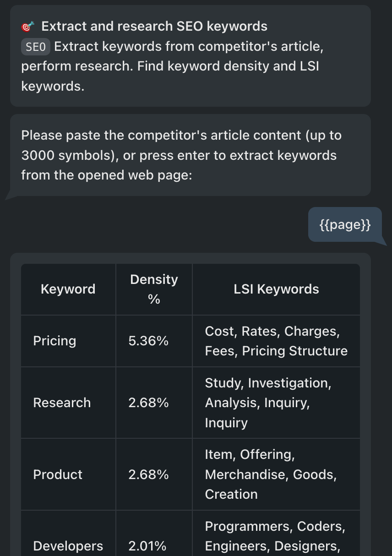Select the Developers keyword cell
Screen dimensions: 392x556
coord(68,546)
